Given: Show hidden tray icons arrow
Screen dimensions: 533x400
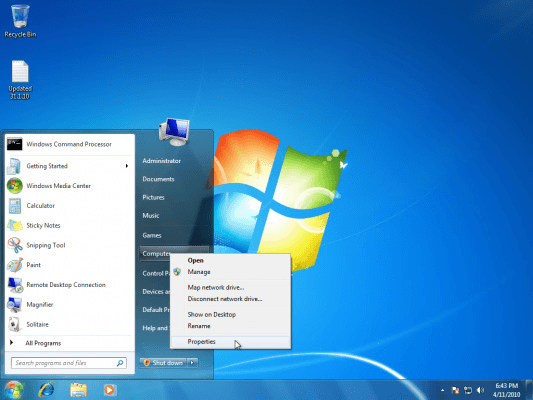Looking at the screenshot, I should (x=442, y=390).
